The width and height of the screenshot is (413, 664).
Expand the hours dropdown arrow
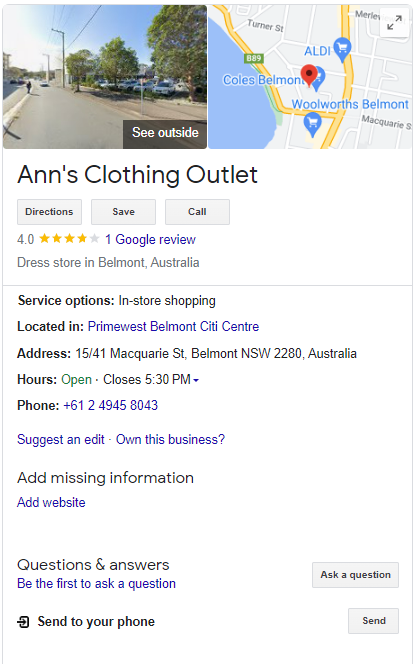click(x=196, y=380)
